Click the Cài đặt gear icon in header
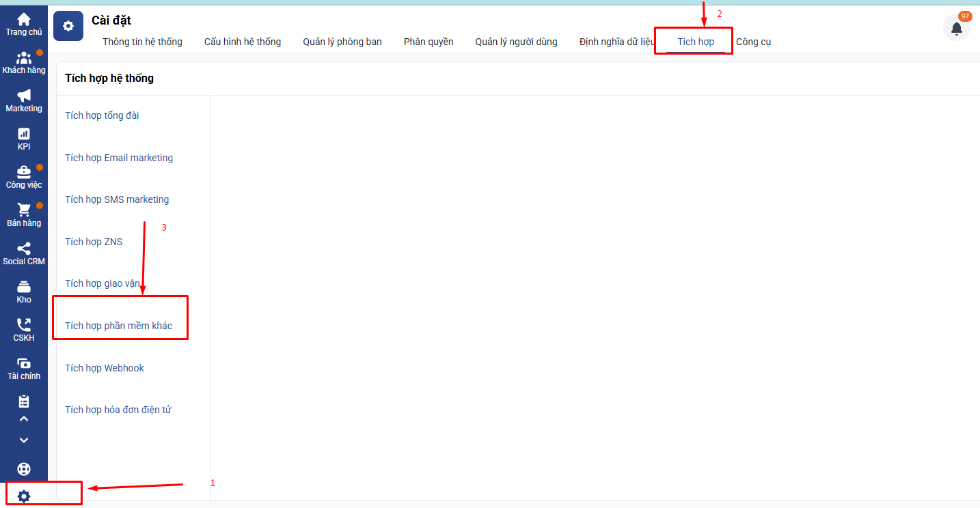The width and height of the screenshot is (980, 508). [68, 26]
